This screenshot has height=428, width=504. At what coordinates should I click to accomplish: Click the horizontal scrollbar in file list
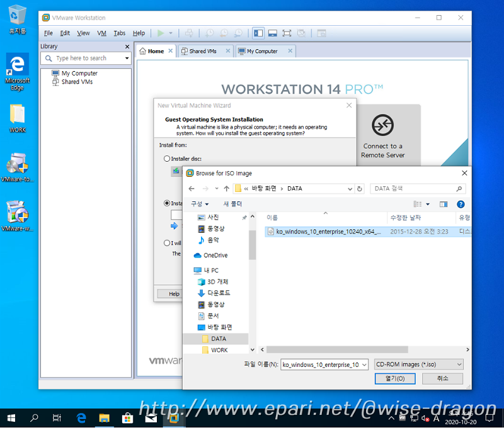coord(337,349)
